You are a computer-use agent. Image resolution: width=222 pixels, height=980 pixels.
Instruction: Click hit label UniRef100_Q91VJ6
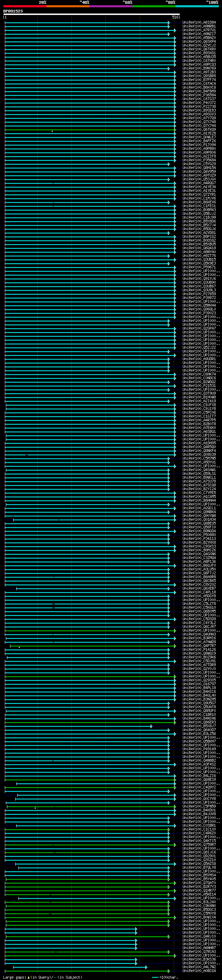[x=199, y=278]
